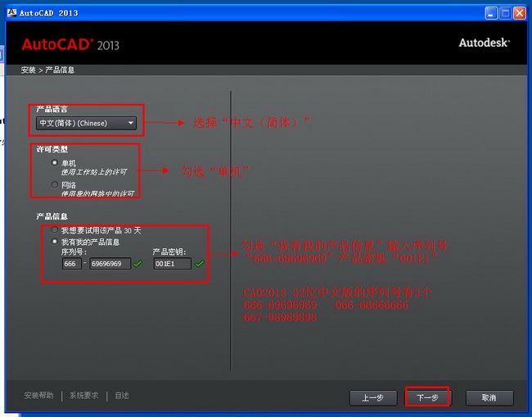Image resolution: width=532 pixels, height=417 pixels.
Task: Click the 取消 cancel button
Action: coord(489,397)
